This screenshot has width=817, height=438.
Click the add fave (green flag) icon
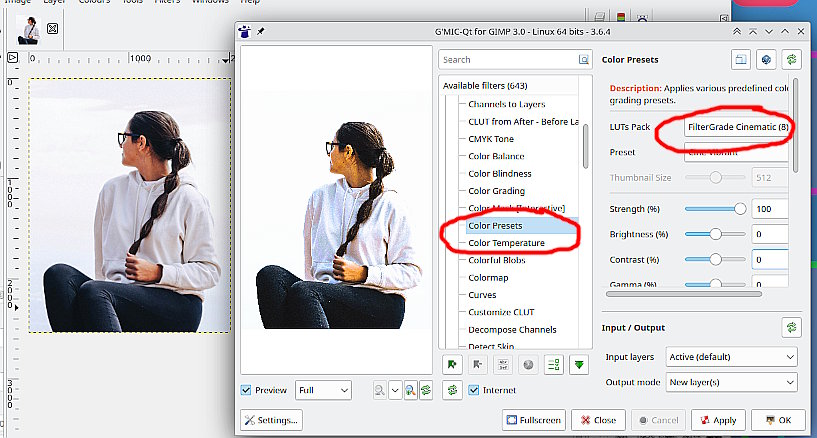pos(452,365)
